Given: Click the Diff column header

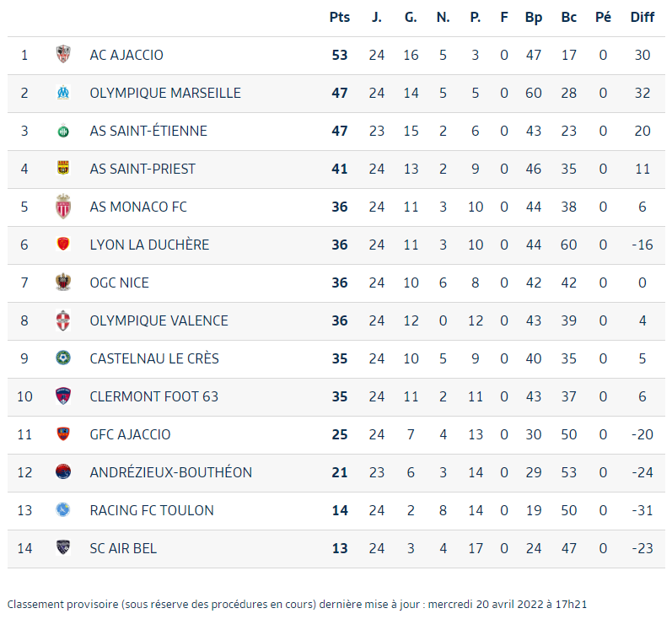Looking at the screenshot, I should pos(642,17).
